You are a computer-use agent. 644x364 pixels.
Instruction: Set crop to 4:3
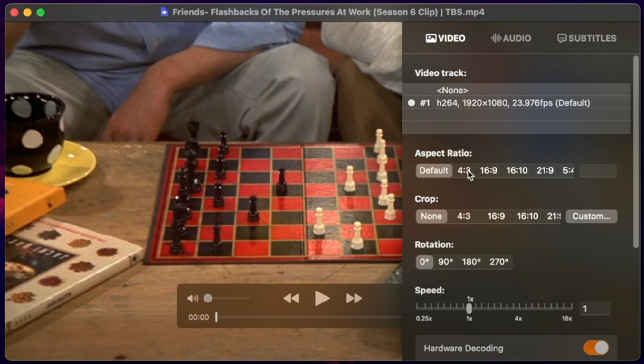pyautogui.click(x=464, y=216)
